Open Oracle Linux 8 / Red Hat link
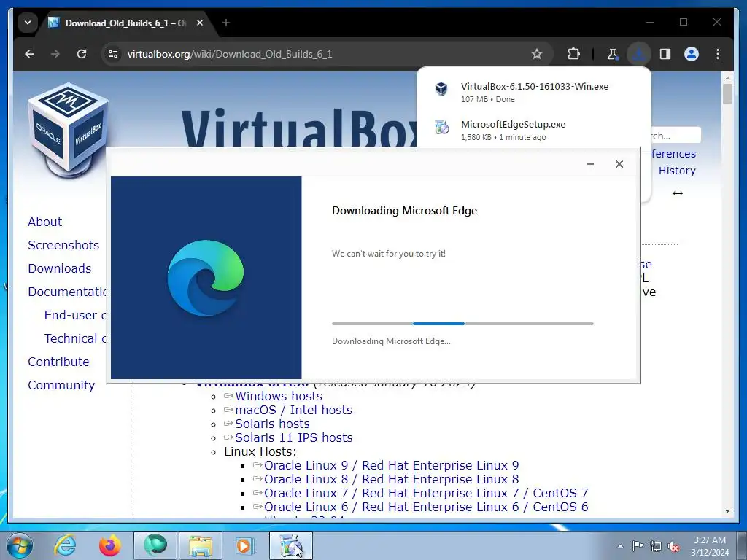Image resolution: width=747 pixels, height=560 pixels. [391, 479]
